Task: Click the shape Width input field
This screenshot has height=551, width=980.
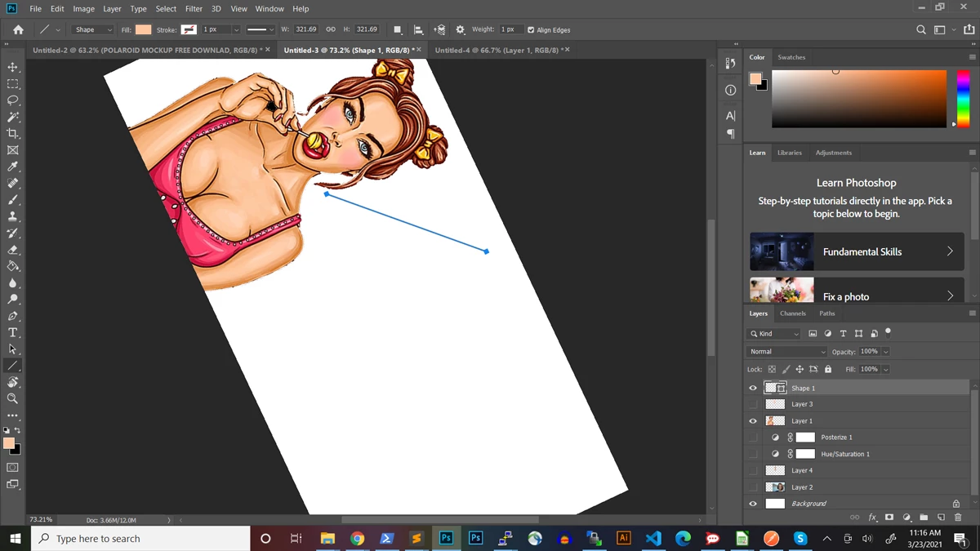Action: coord(306,29)
